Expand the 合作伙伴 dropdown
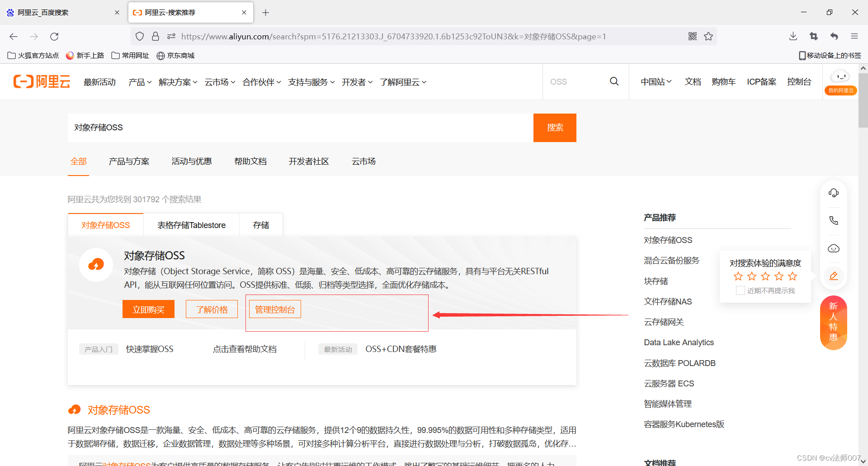This screenshot has height=466, width=868. [x=262, y=82]
